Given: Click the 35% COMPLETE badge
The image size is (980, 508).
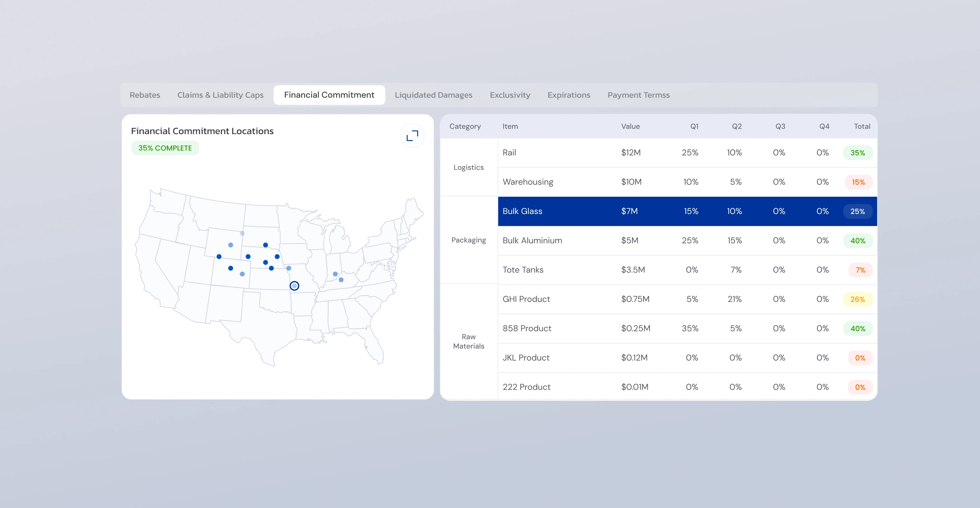Looking at the screenshot, I should coord(165,148).
